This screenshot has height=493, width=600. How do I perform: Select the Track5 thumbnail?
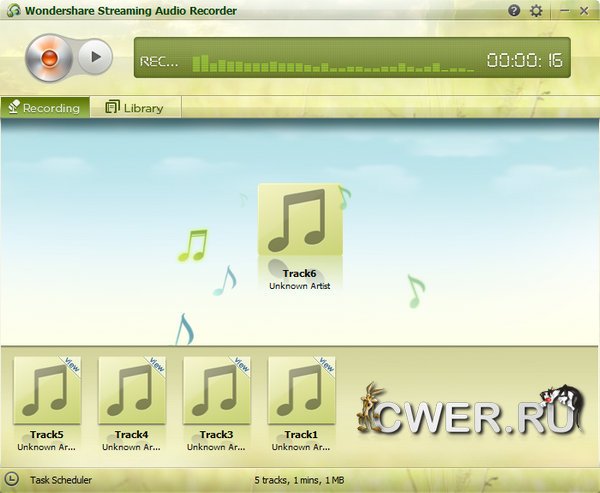click(x=47, y=390)
